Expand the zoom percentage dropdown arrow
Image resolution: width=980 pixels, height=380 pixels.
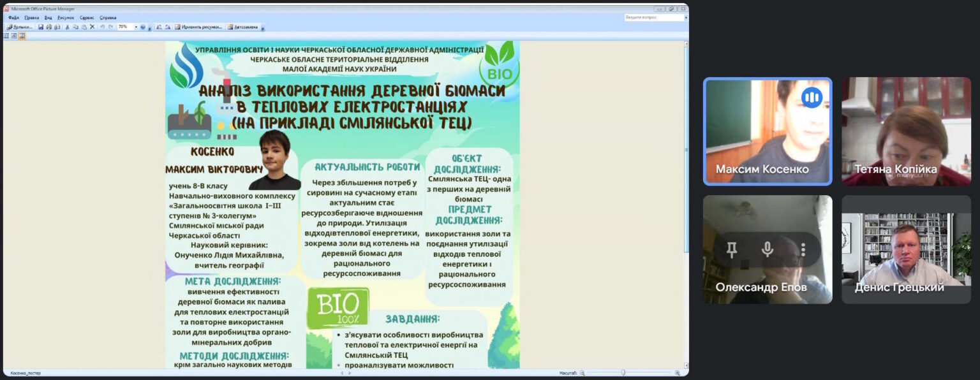click(136, 27)
